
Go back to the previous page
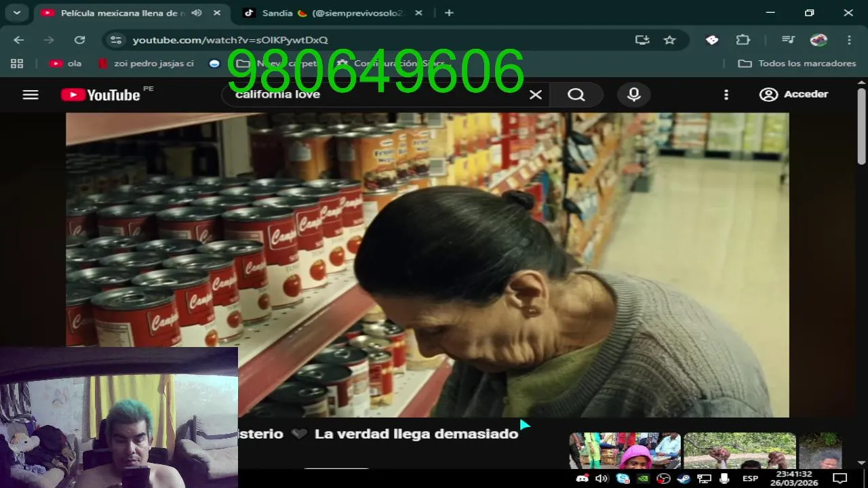tap(19, 40)
